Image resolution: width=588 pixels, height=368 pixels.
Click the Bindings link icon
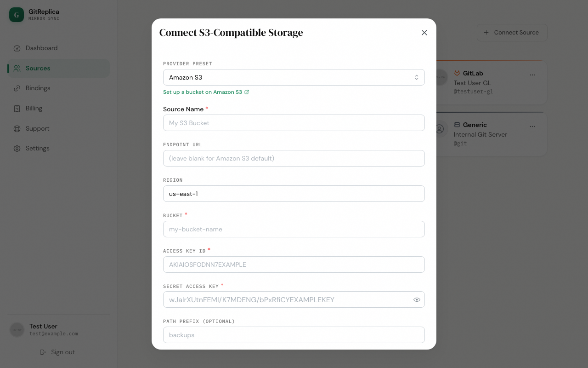click(x=17, y=88)
